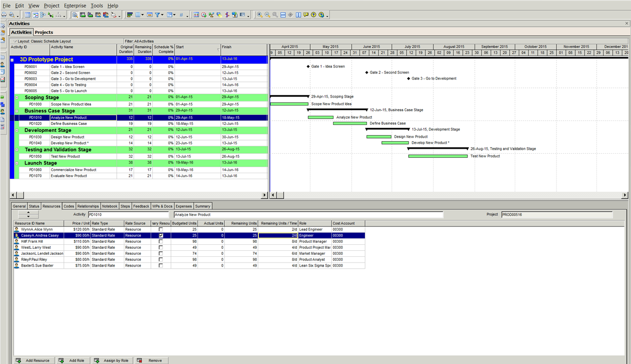Open the Tools menu

click(96, 6)
